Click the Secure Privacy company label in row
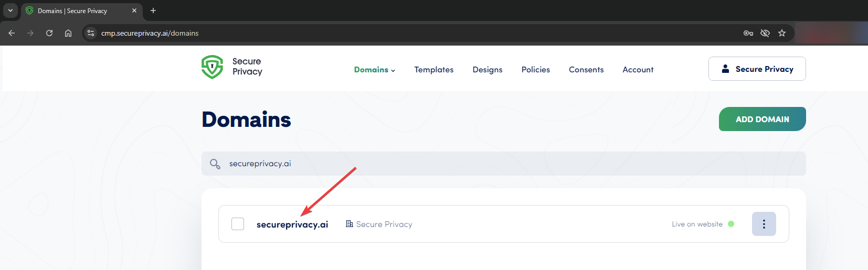Screen dimensions: 868x270 (384, 224)
